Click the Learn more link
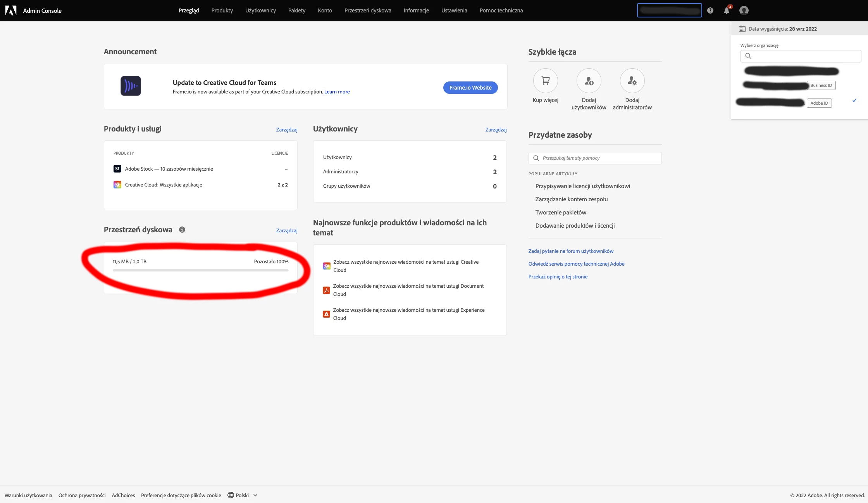Screen dimensions: 868x503 click(337, 92)
